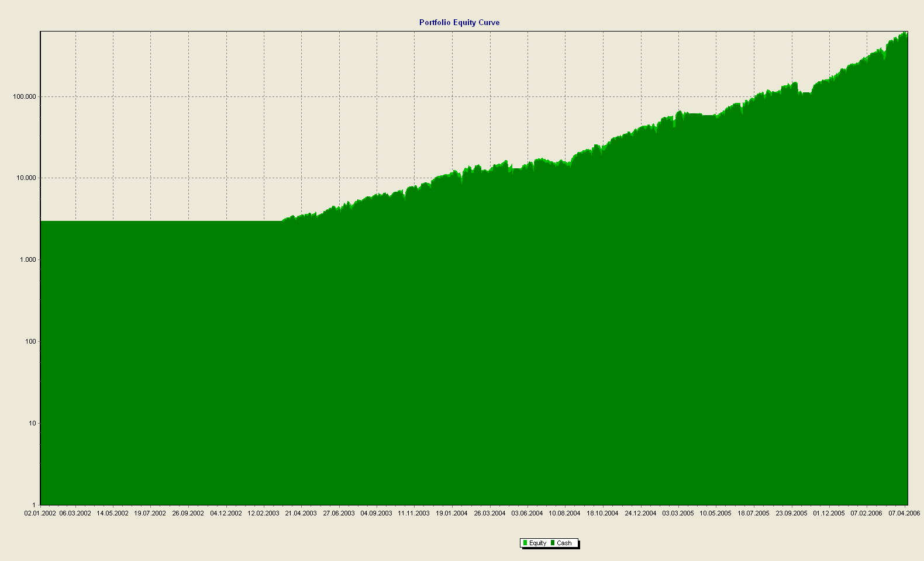Click the 07.04.2006 end date label
The image size is (924, 561).
point(904,513)
